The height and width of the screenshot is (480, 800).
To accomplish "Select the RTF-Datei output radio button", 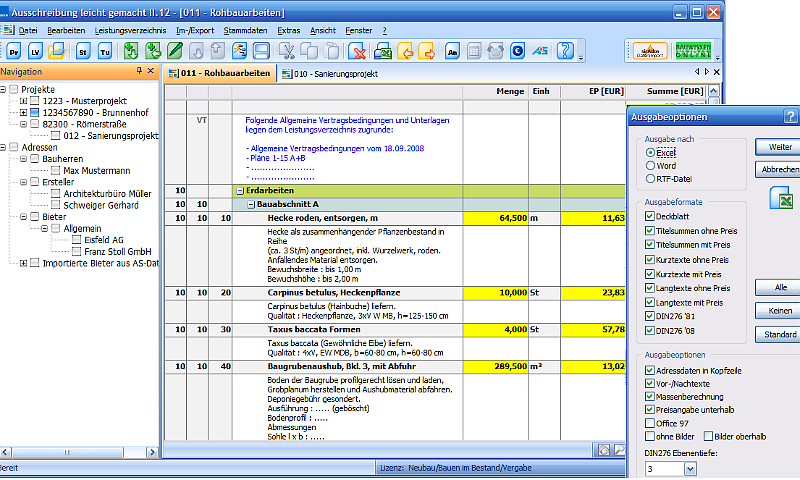I will [x=650, y=179].
